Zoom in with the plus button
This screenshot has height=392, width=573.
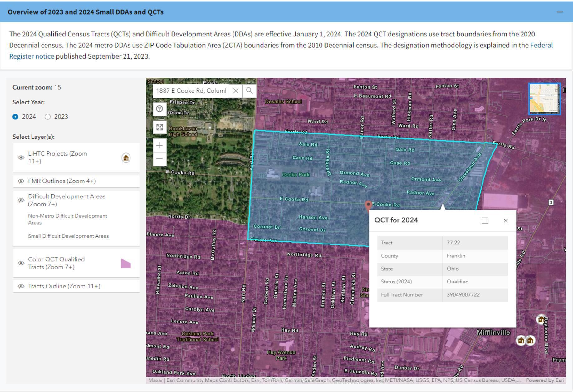pos(159,145)
